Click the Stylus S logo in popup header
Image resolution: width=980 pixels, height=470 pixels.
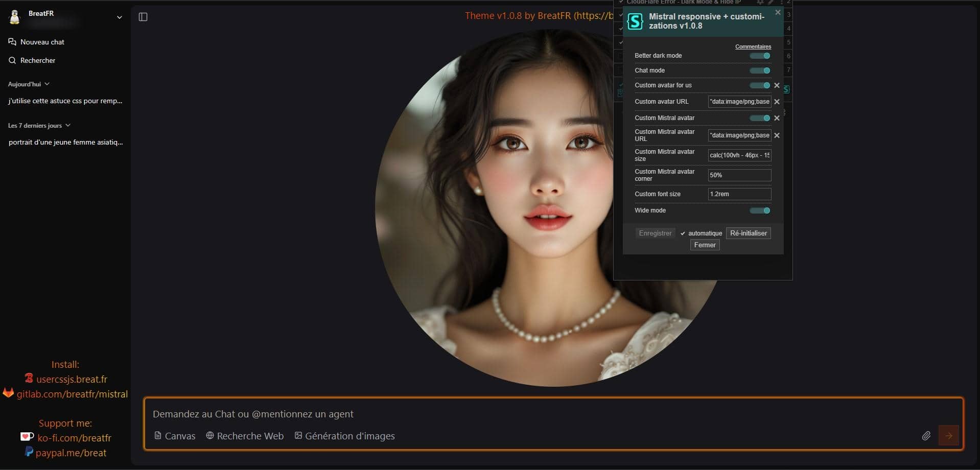(635, 21)
